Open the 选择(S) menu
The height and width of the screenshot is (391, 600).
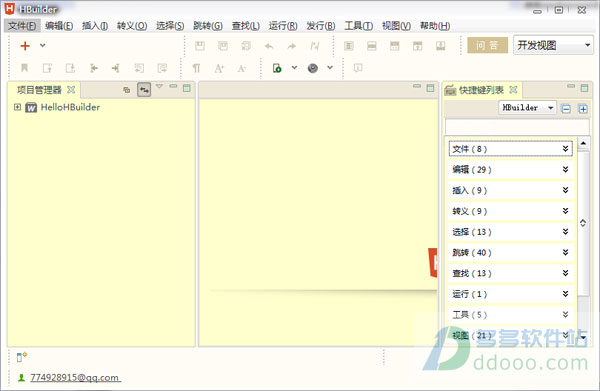tap(170, 26)
